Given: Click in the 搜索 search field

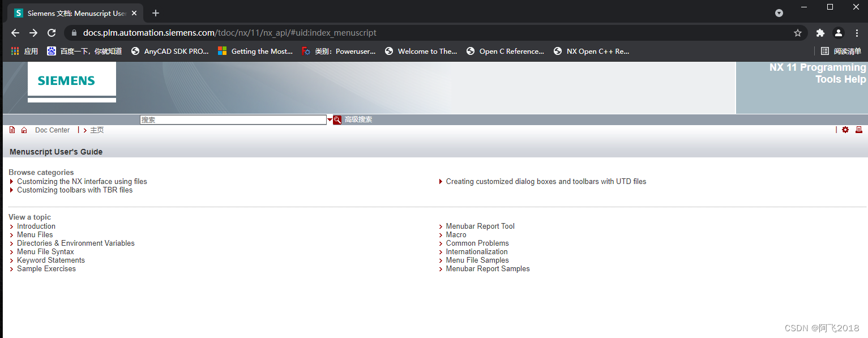Looking at the screenshot, I should (x=233, y=120).
